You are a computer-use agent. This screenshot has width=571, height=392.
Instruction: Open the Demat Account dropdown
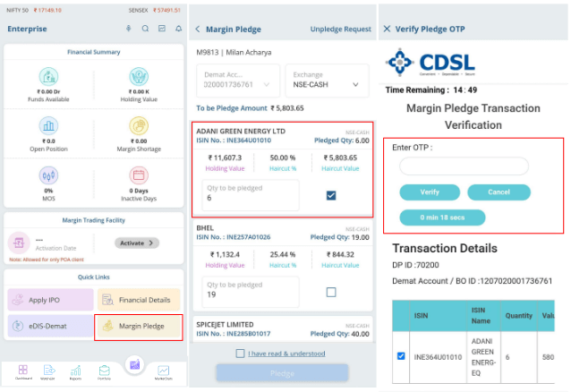(236, 83)
